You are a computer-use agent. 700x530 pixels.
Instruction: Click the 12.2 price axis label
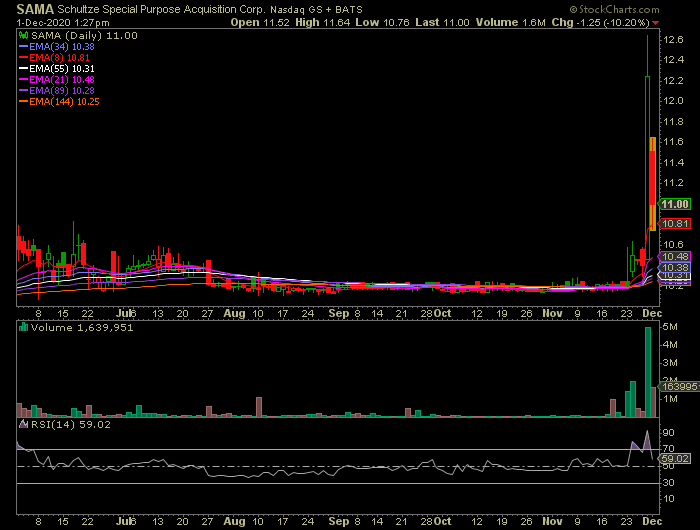673,80
